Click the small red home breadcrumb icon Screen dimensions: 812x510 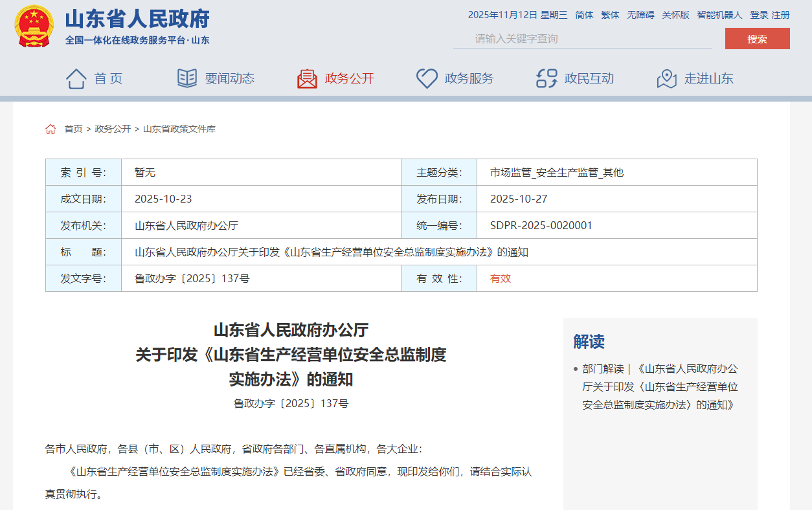(51, 129)
